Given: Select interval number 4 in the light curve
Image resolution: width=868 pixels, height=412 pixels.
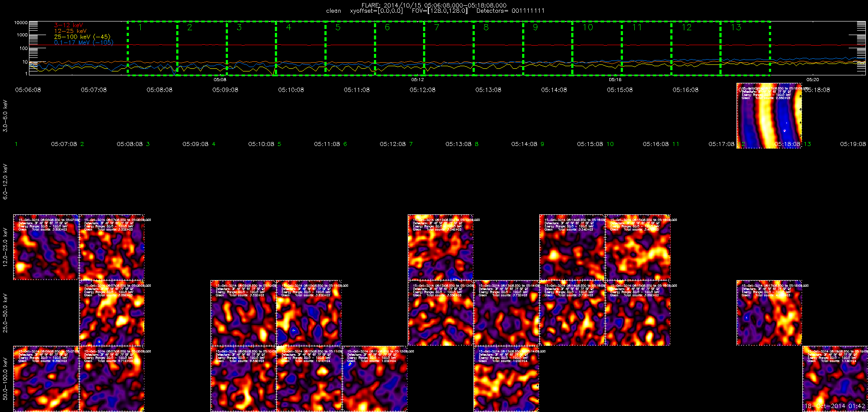Looking at the screenshot, I should [x=301, y=48].
